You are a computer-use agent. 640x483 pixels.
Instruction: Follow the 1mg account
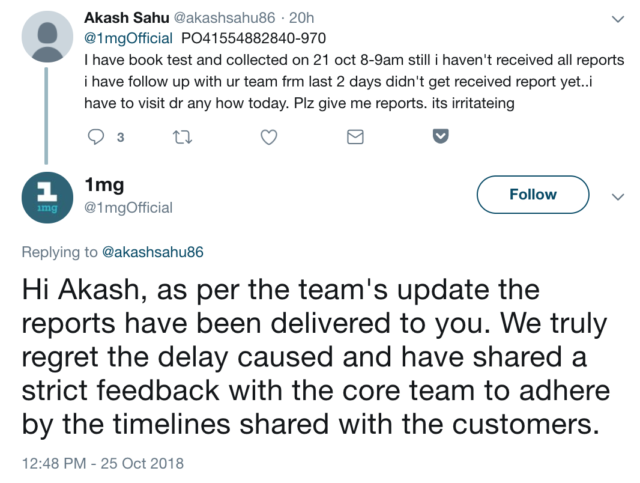(x=532, y=195)
